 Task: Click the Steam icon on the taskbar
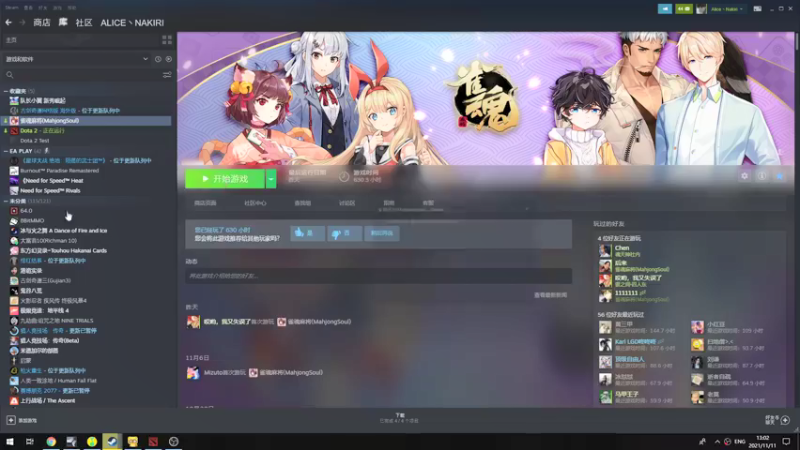112,441
